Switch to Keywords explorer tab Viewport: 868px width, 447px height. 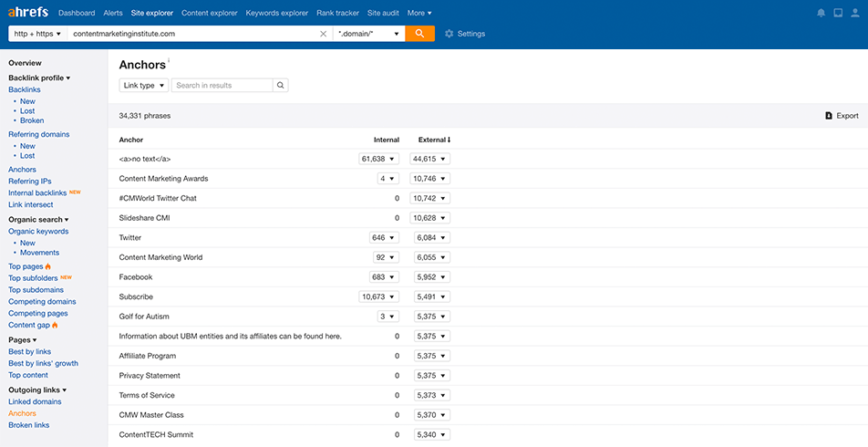coord(276,14)
